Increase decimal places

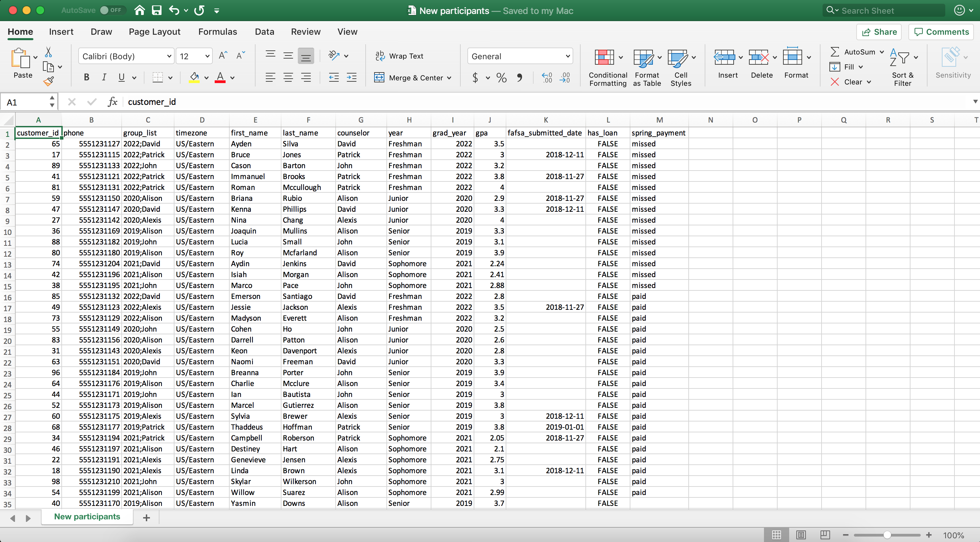click(547, 78)
